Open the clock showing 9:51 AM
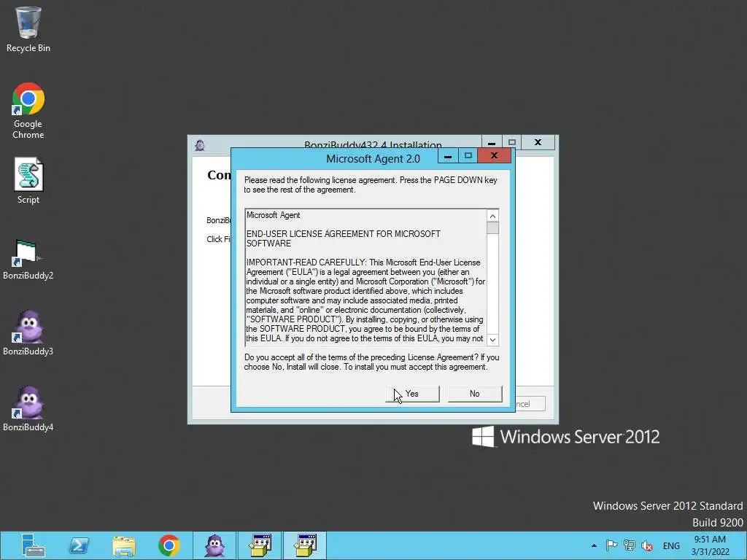The height and width of the screenshot is (560, 747). pos(711,545)
